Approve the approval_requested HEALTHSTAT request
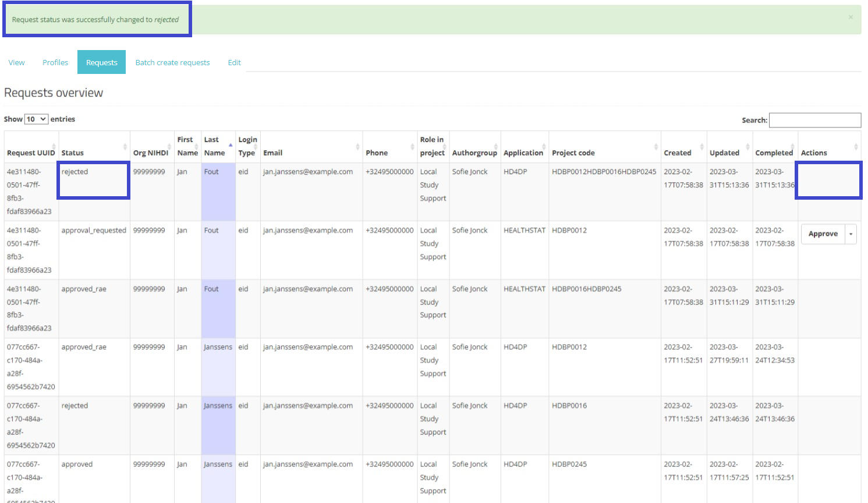This screenshot has height=503, width=868. pos(823,234)
